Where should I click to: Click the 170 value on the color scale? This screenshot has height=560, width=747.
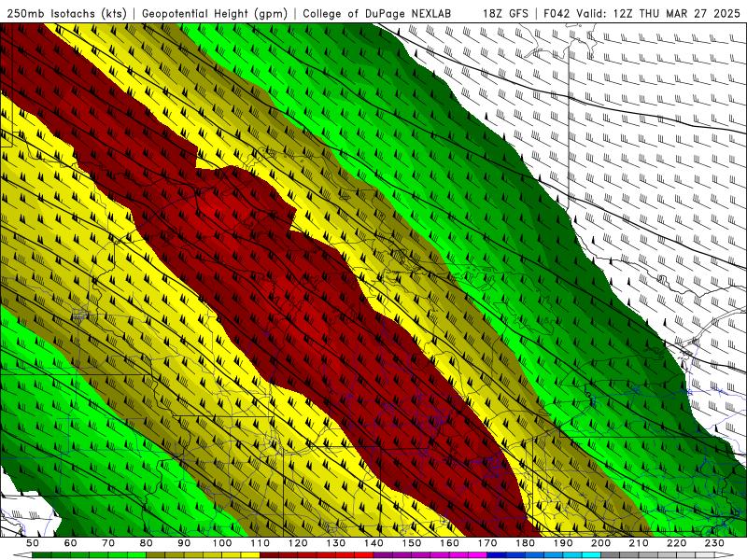coord(487,543)
